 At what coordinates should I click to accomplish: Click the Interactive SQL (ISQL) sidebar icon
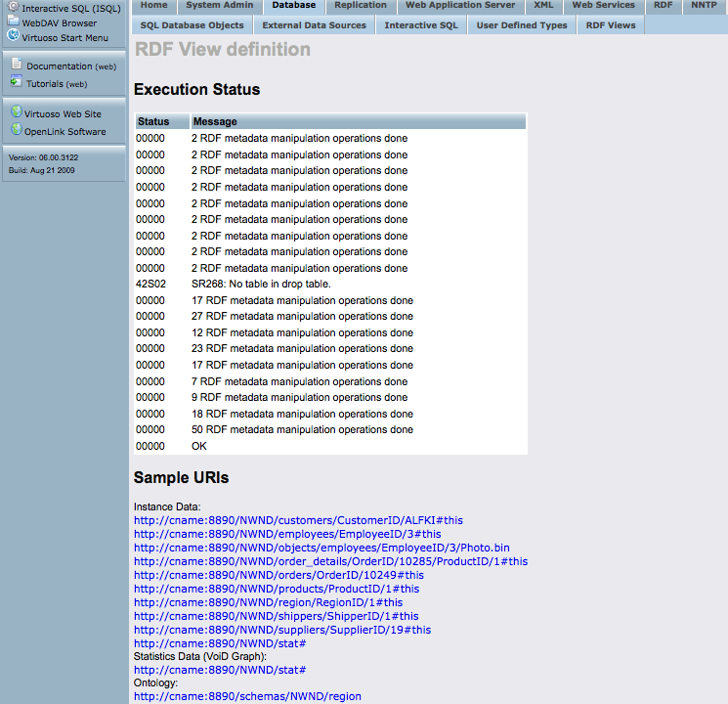point(13,8)
